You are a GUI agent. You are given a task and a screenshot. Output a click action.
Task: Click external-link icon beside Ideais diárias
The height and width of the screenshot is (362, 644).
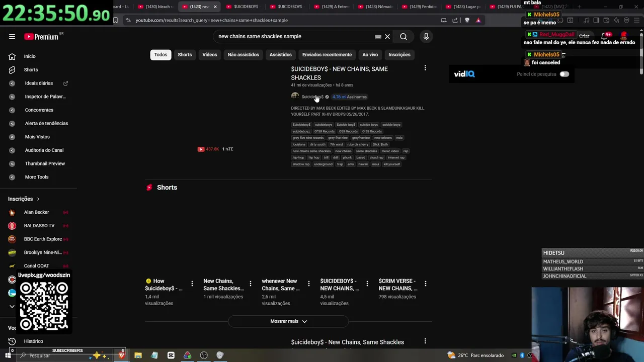(x=65, y=83)
